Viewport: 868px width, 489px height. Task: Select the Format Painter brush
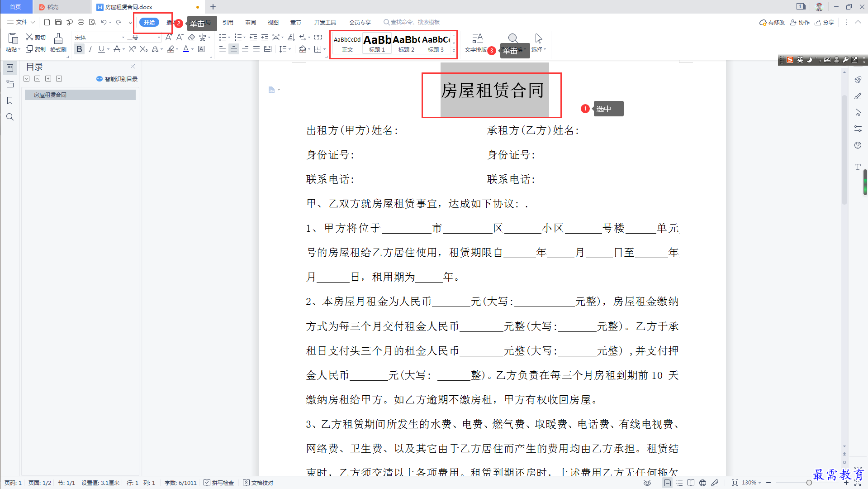point(58,38)
